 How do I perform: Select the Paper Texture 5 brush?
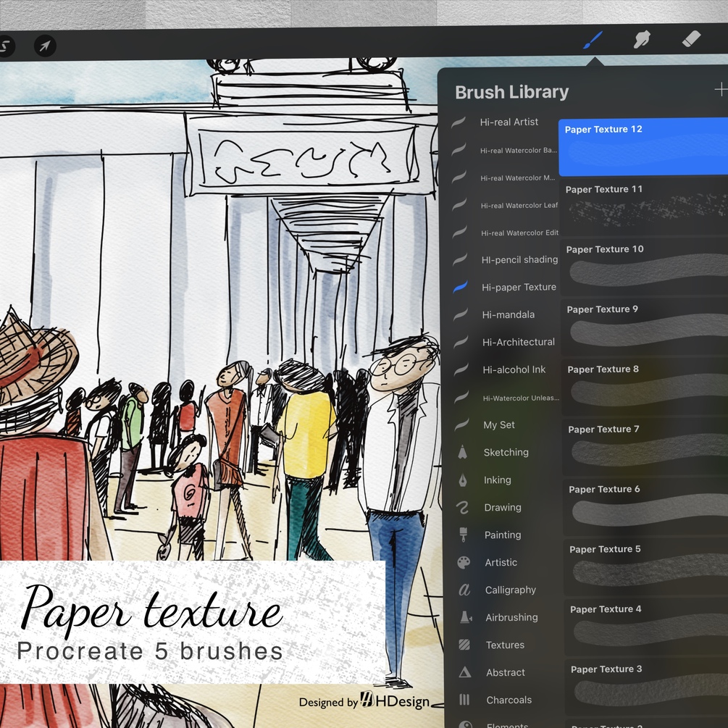[x=647, y=566]
